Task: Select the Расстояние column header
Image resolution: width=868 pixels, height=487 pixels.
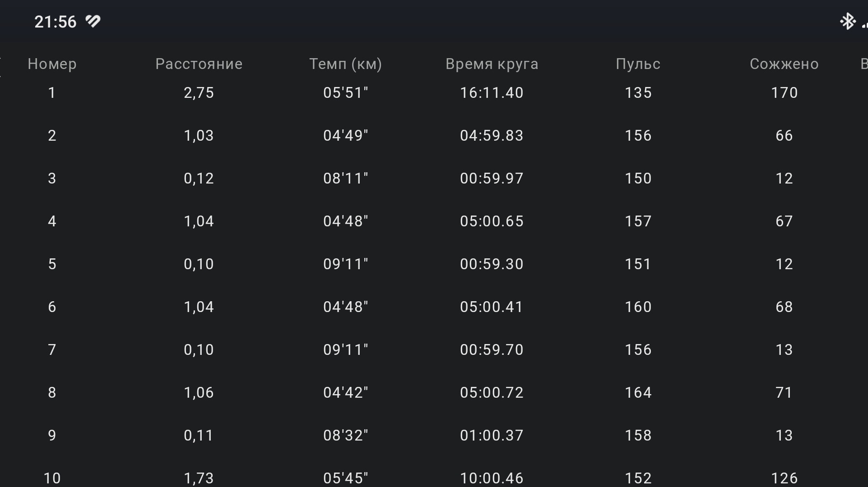Action: 199,64
